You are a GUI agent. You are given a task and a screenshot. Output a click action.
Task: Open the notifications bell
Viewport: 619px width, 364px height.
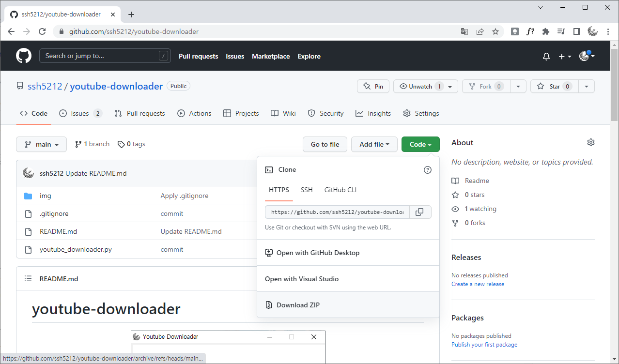point(546,57)
